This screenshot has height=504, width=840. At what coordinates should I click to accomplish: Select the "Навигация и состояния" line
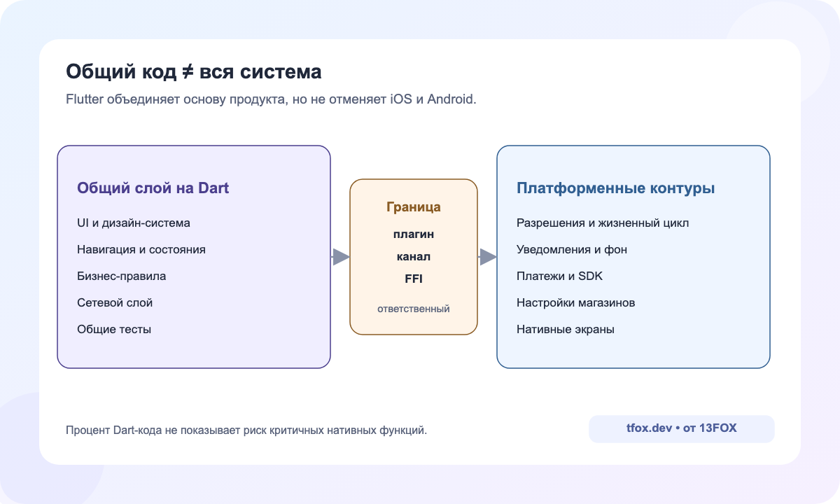pyautogui.click(x=141, y=249)
